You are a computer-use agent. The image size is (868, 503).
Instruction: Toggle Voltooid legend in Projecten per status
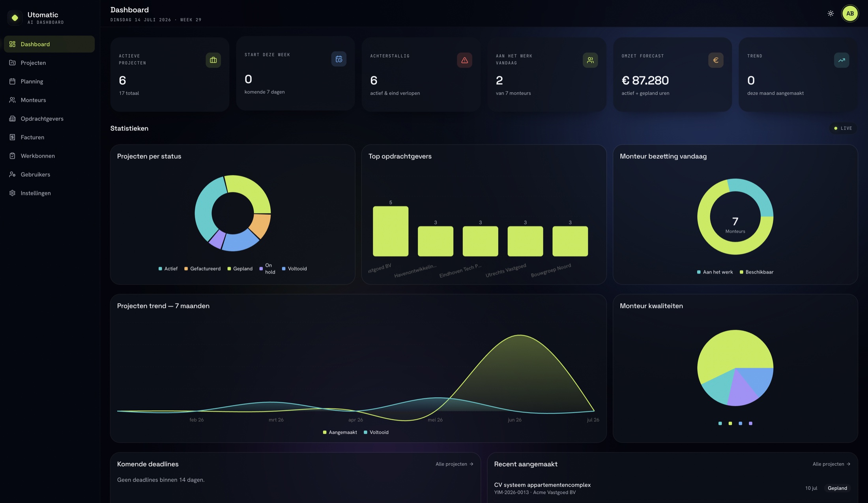point(294,268)
